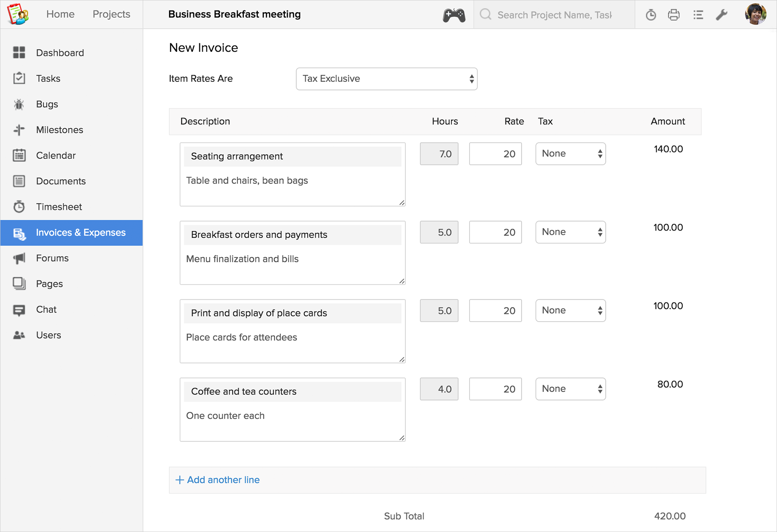
Task: Click the user profile avatar
Action: coord(755,14)
